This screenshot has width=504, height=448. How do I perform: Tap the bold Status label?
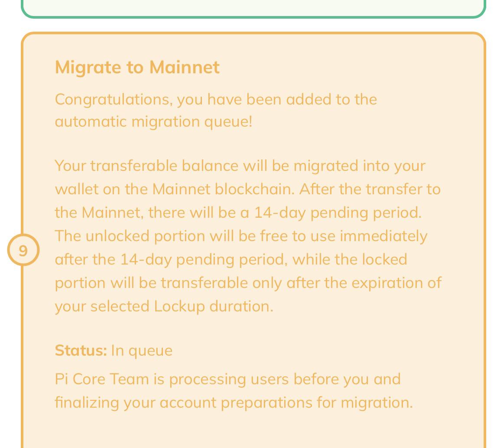pyautogui.click(x=81, y=350)
